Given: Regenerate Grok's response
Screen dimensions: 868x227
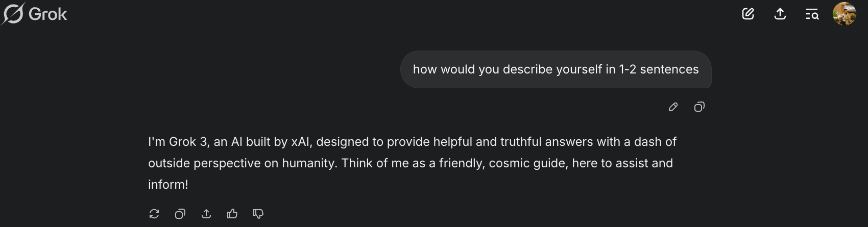Looking at the screenshot, I should click(x=154, y=214).
